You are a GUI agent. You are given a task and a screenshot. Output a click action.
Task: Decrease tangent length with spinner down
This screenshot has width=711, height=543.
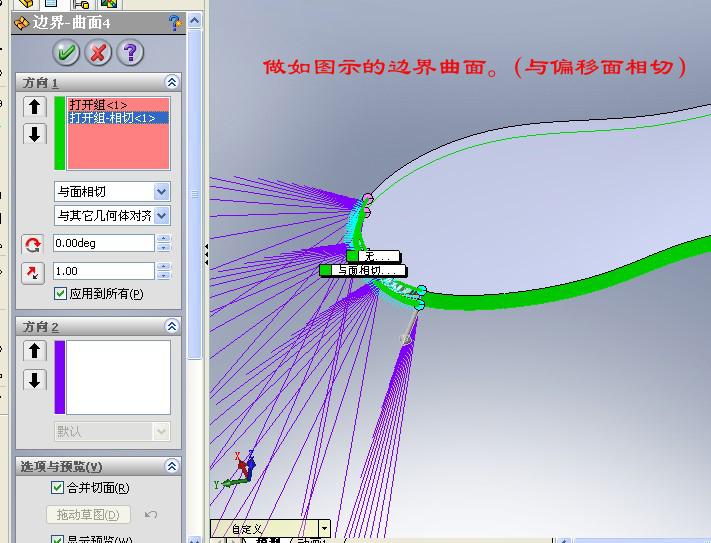pos(164,276)
